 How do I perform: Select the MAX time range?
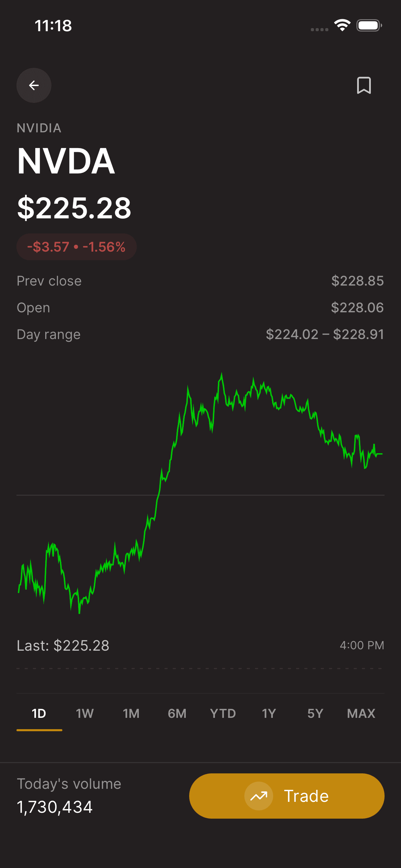point(361,714)
